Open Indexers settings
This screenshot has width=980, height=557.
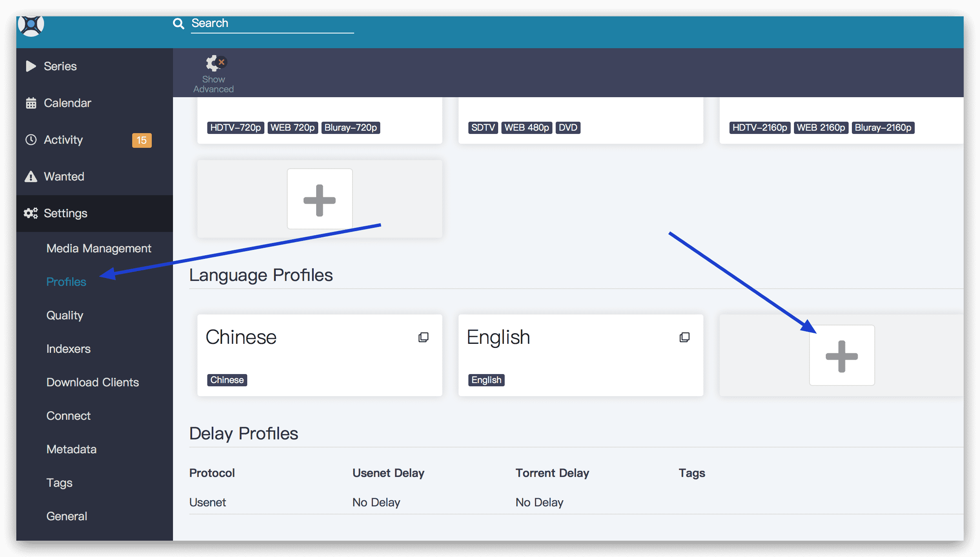(68, 349)
